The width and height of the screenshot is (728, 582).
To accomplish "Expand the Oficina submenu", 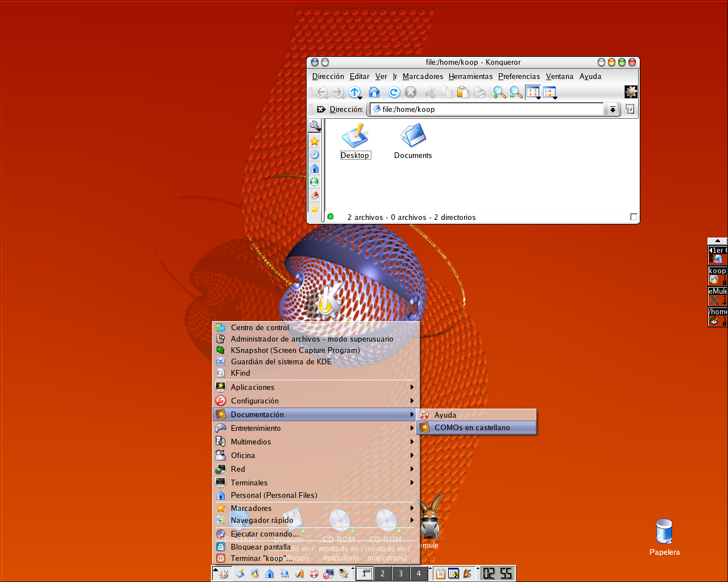I will tap(316, 455).
